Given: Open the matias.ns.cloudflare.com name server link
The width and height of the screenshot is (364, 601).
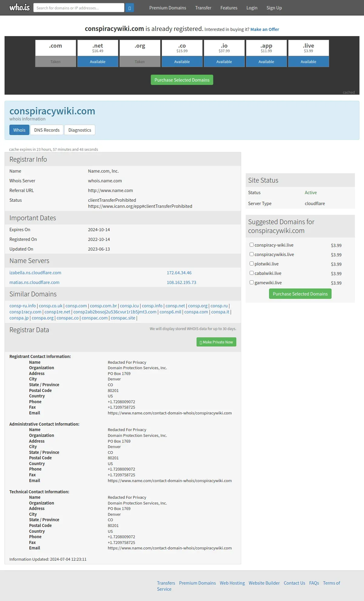Looking at the screenshot, I should coord(34,282).
